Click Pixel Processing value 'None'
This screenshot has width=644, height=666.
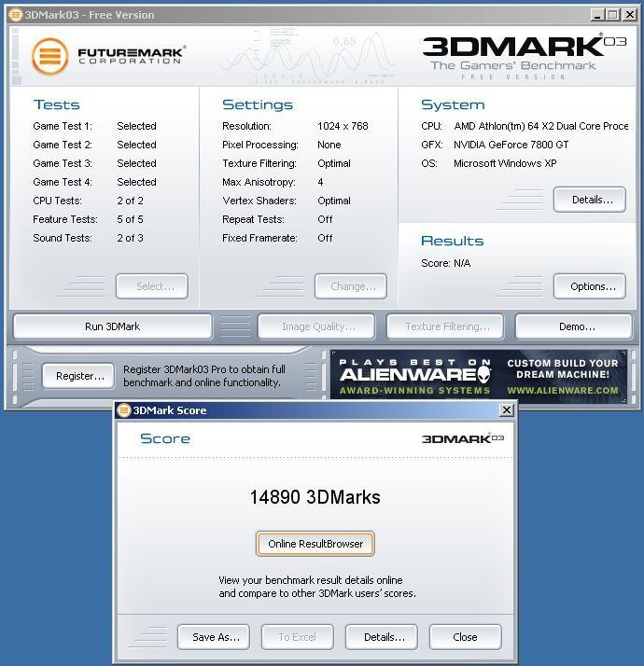coord(329,145)
